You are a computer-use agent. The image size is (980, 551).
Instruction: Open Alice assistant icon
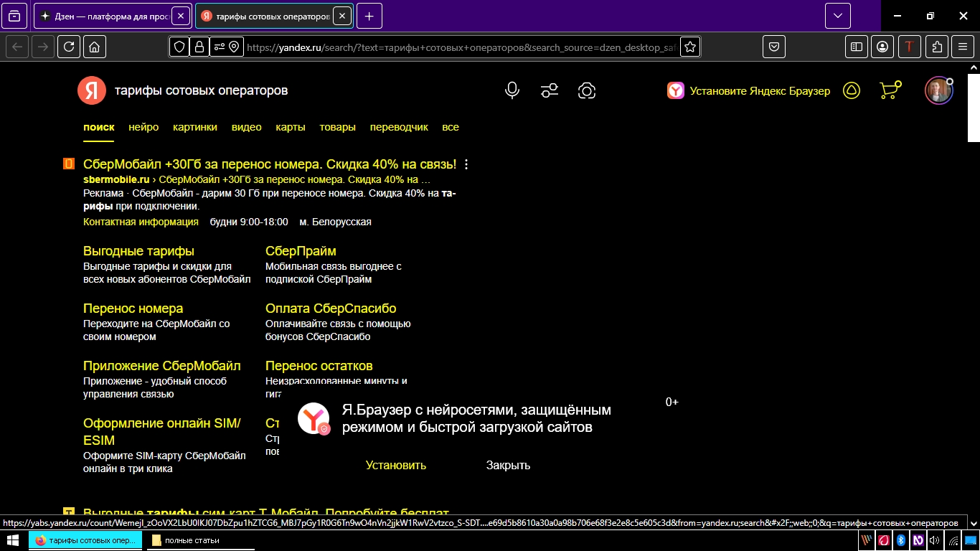click(852, 90)
